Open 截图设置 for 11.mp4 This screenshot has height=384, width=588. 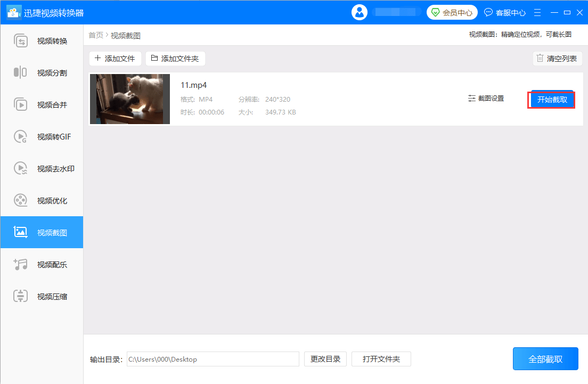[x=486, y=99]
